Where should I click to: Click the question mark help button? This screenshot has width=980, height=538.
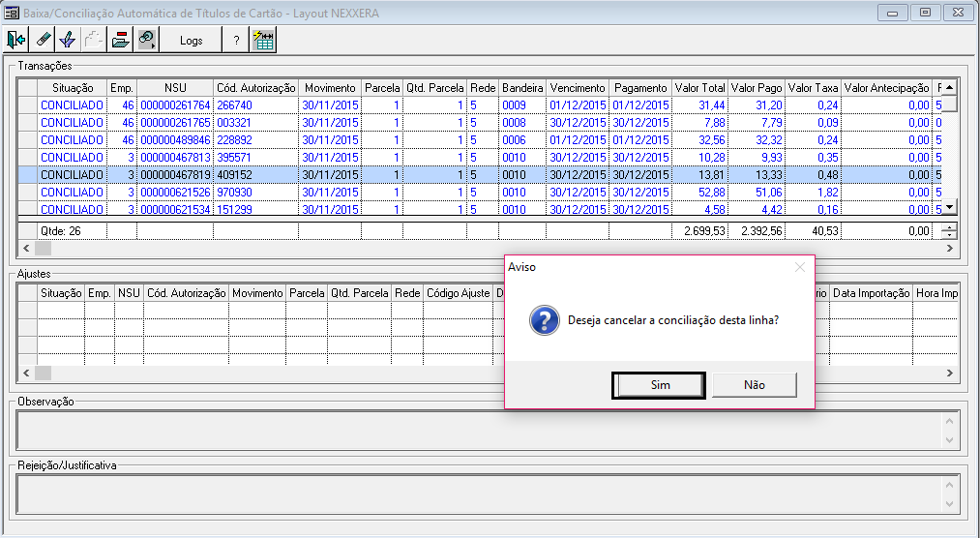click(x=236, y=40)
